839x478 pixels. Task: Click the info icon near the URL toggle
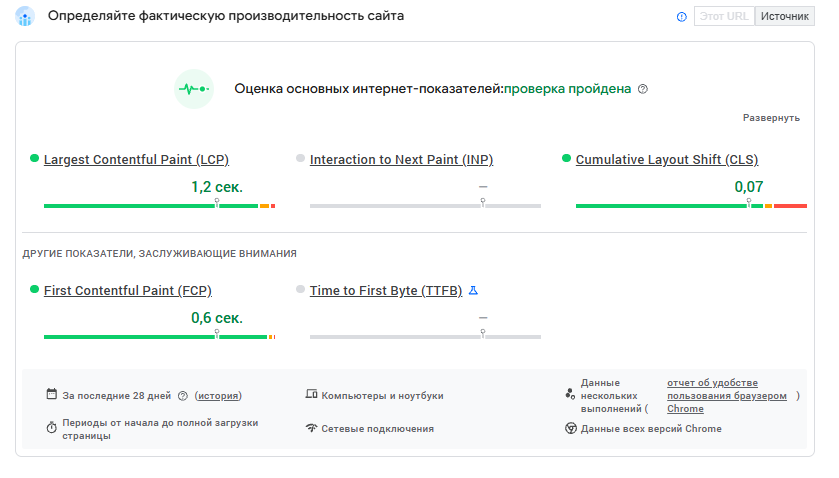[682, 17]
